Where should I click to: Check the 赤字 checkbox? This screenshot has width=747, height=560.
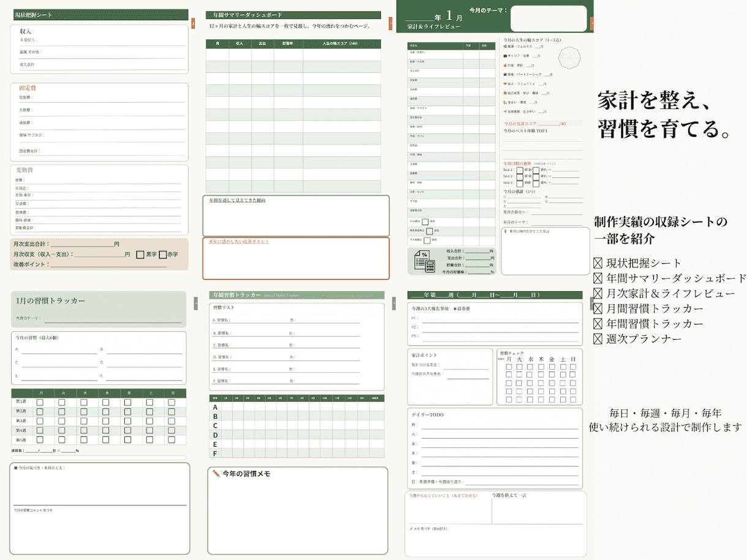(162, 254)
